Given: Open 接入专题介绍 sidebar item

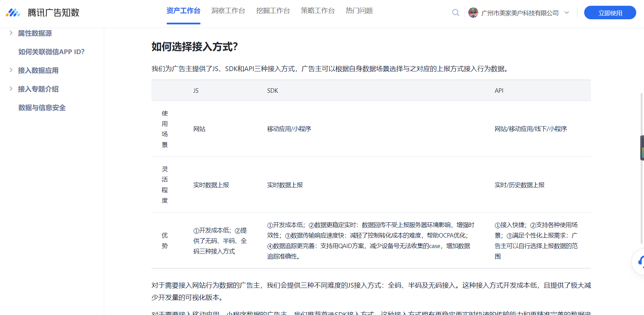Looking at the screenshot, I should coord(38,89).
